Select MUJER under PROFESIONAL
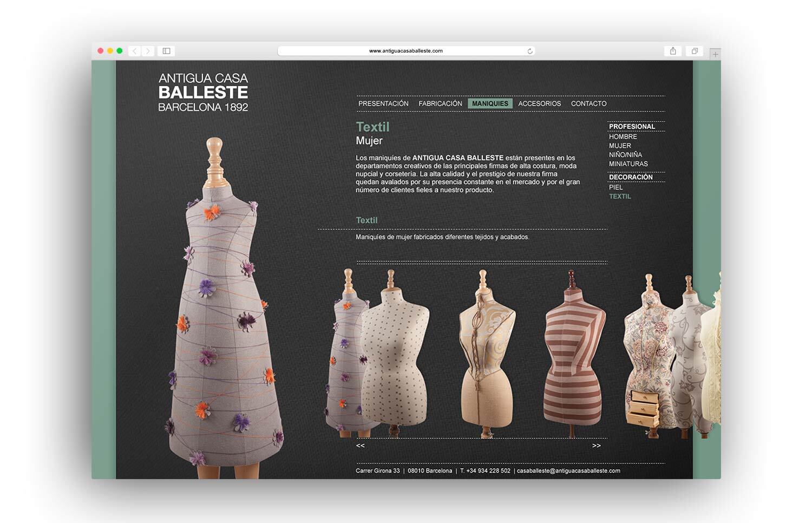Image resolution: width=812 pixels, height=523 pixels. coord(620,145)
